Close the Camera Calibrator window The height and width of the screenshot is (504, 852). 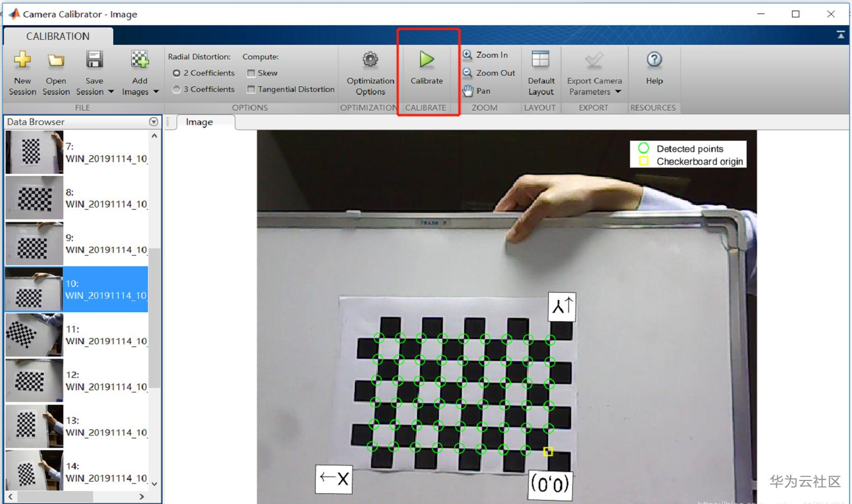[831, 14]
